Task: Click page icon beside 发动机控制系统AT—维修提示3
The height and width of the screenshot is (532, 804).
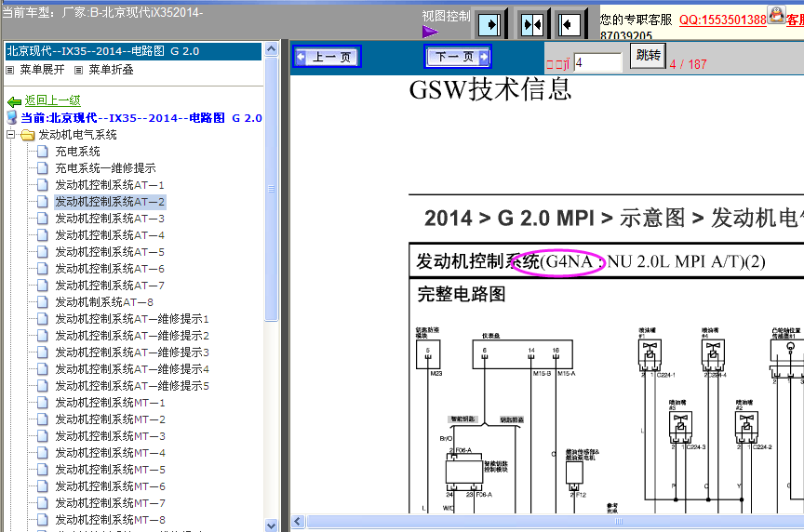Action: point(43,352)
